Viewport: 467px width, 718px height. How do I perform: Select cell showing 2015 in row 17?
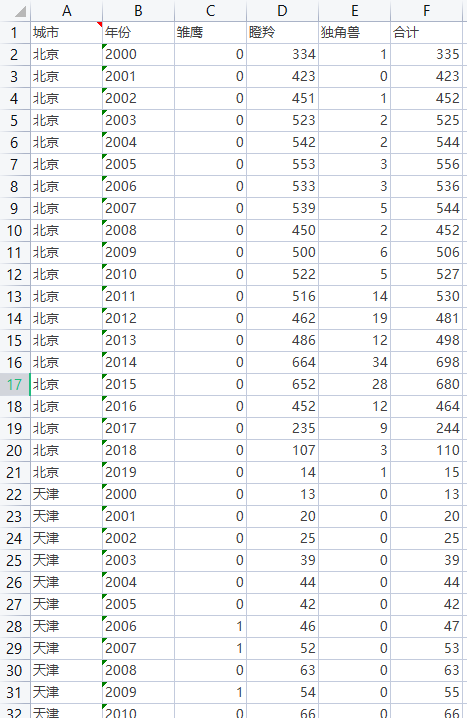pyautogui.click(x=138, y=385)
